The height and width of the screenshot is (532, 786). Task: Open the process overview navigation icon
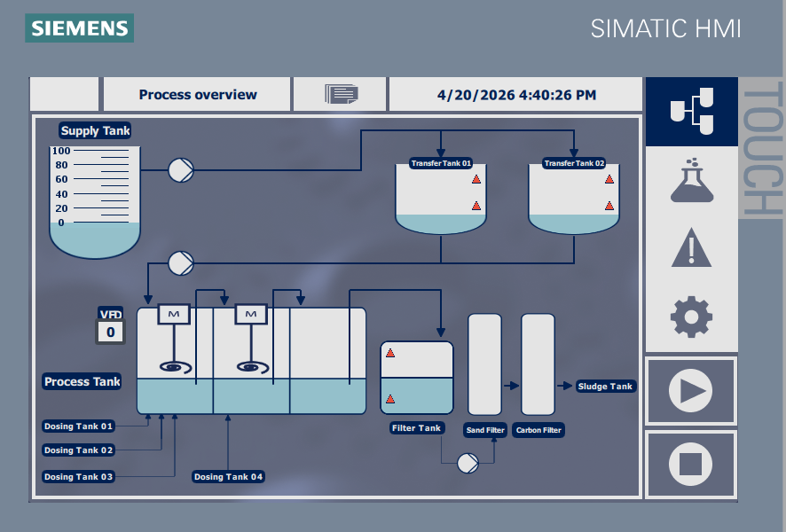click(x=691, y=111)
